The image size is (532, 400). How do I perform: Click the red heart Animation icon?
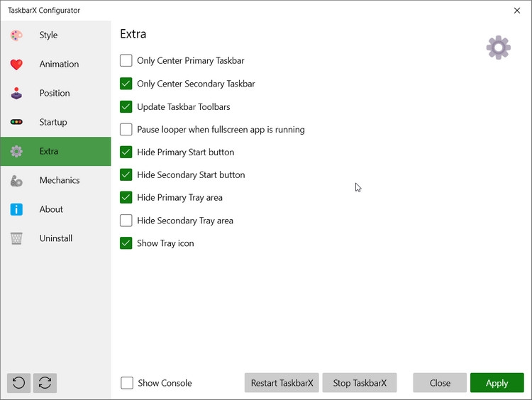(16, 65)
